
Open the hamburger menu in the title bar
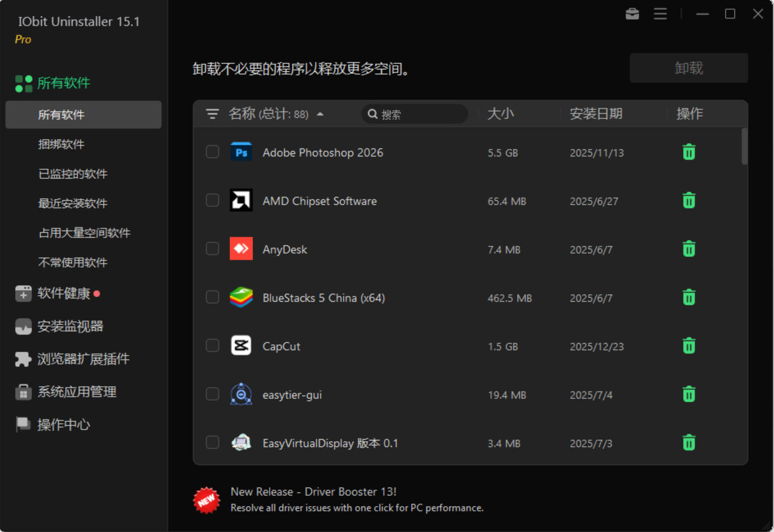(x=660, y=14)
